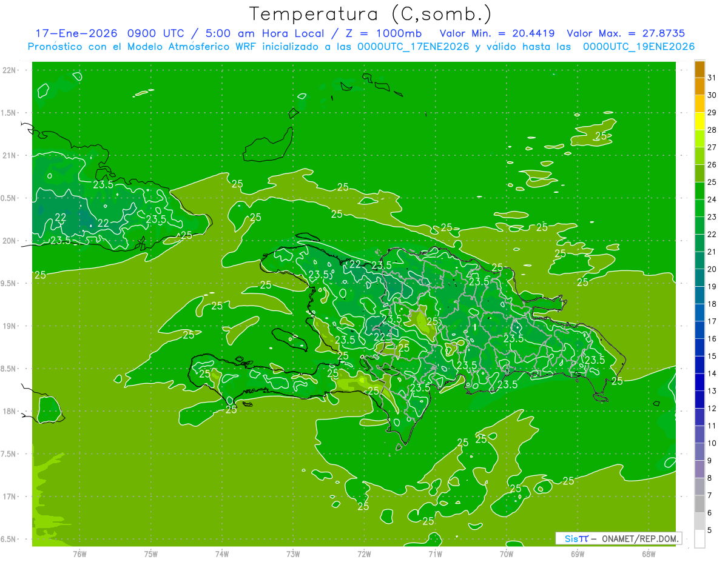This screenshot has height=562, width=728.
Task: Pick the dark orange swatch above legend value 31
Action: [x=699, y=69]
